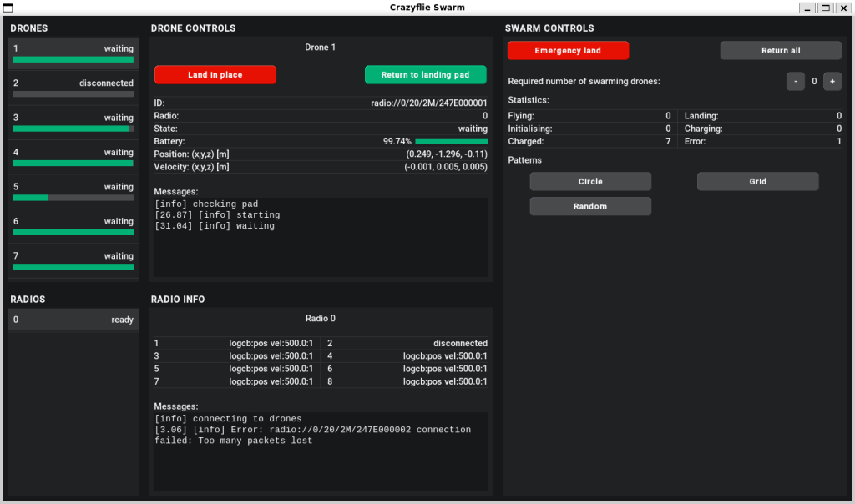Select the Random pattern button
Image resolution: width=855 pixels, height=504 pixels.
(x=590, y=206)
